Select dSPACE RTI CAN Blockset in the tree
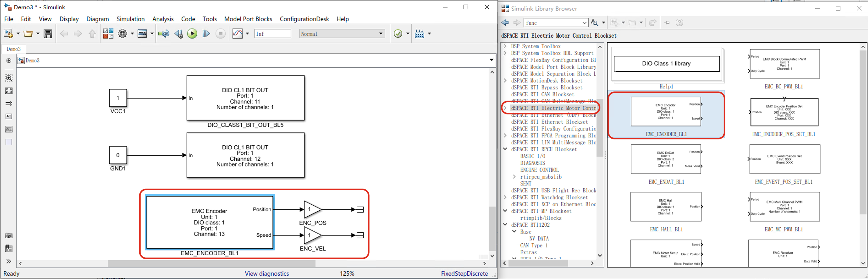This screenshot has height=279, width=868. click(542, 95)
